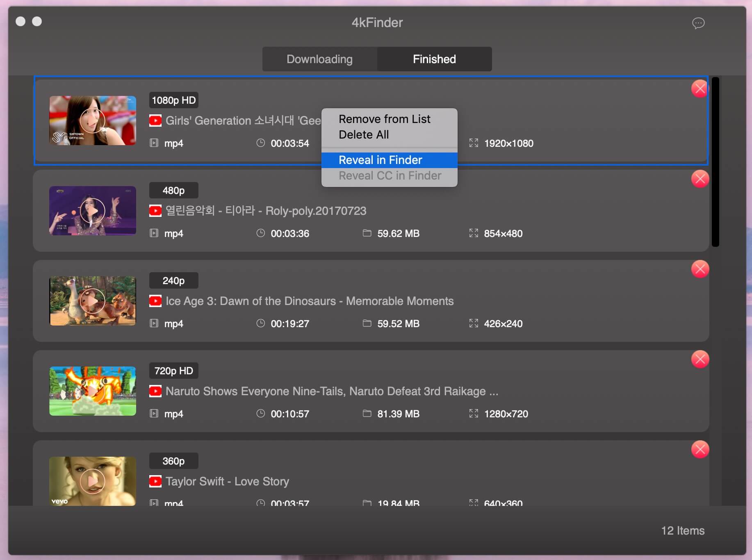Select the Finished tab
752x560 pixels.
tap(434, 59)
